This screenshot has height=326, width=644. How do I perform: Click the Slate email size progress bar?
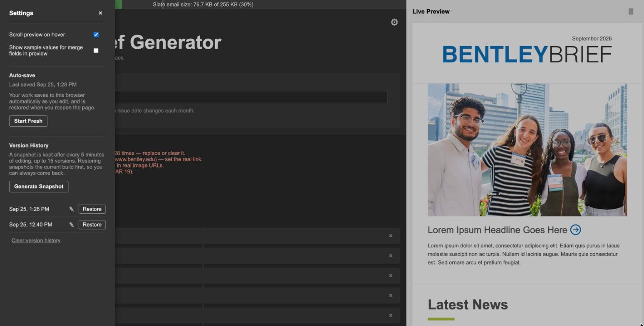[x=260, y=5]
